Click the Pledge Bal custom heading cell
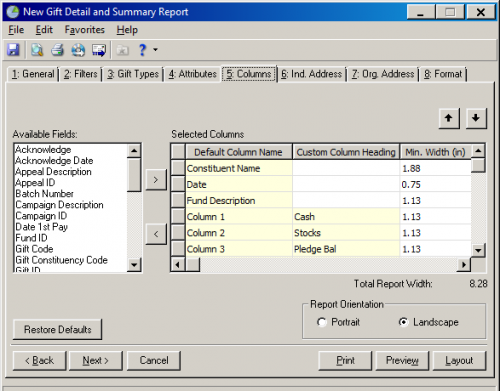This screenshot has height=391, width=500. click(x=346, y=249)
